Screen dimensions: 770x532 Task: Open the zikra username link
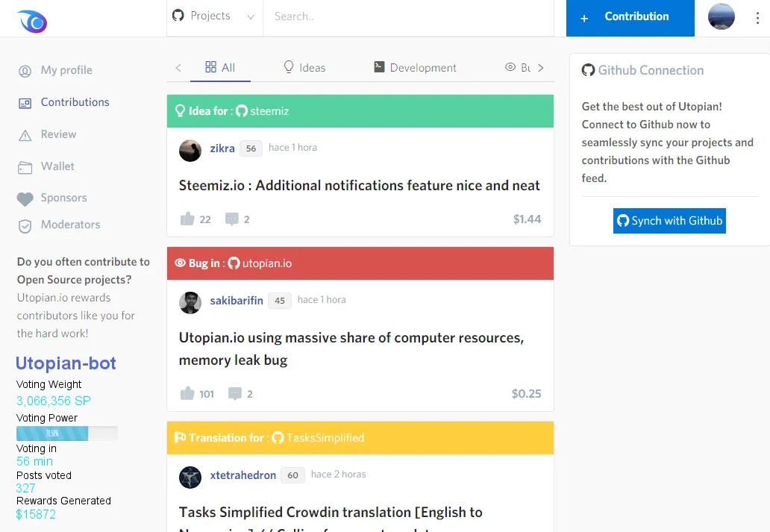[222, 148]
